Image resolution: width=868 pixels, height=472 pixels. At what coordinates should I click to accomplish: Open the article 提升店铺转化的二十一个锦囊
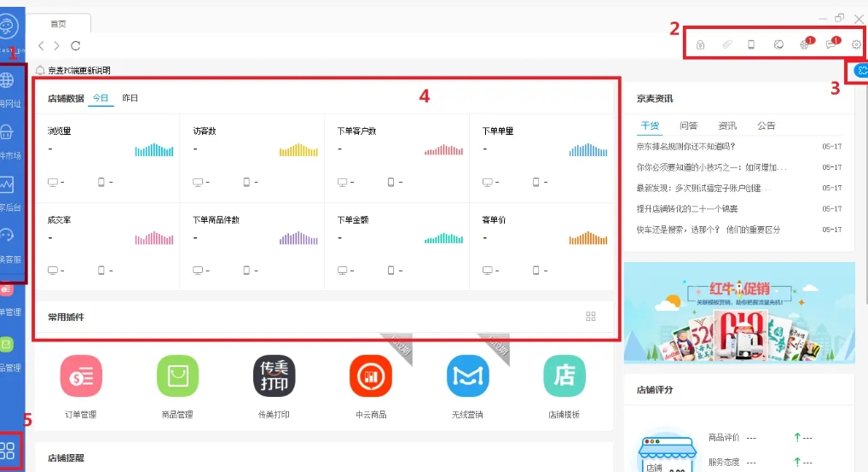tap(687, 208)
